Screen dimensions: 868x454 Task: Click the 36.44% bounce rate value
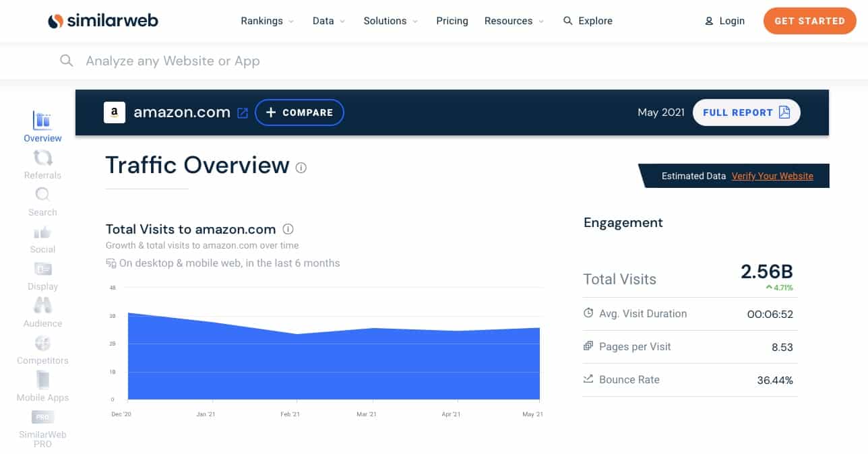pyautogui.click(x=775, y=381)
